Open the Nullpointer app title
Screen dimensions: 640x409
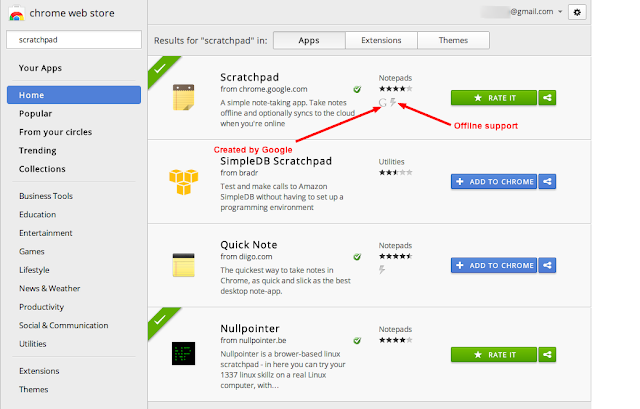coord(250,329)
